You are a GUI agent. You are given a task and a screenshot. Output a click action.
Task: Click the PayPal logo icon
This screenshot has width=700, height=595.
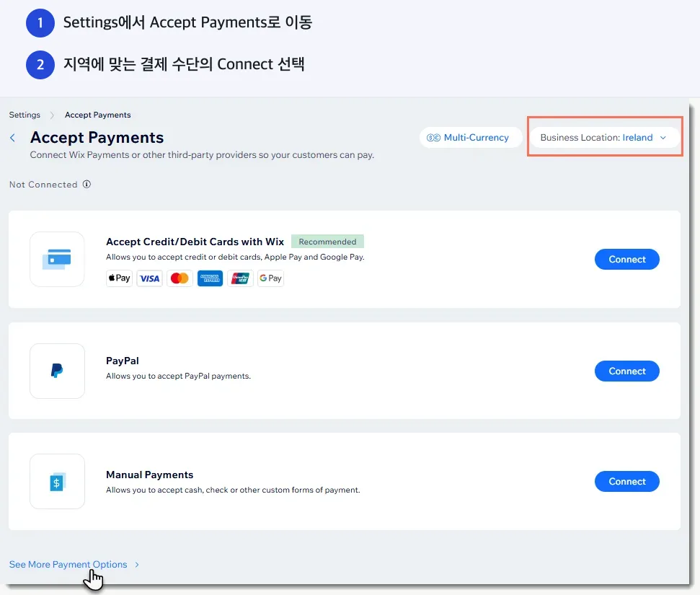click(x=57, y=371)
